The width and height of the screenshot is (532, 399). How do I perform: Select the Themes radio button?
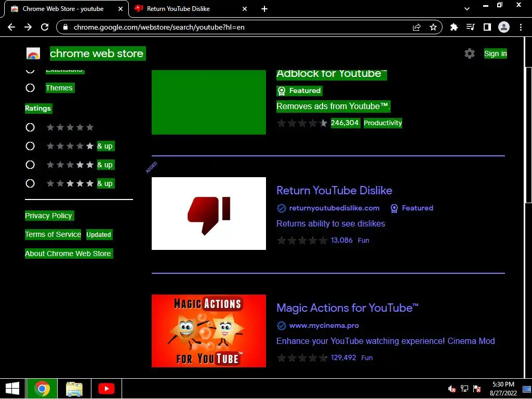click(30, 88)
